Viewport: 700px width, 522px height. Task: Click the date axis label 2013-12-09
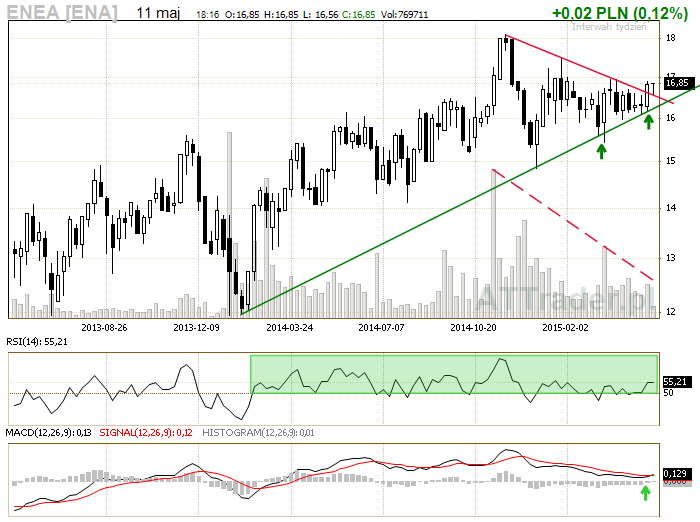(196, 328)
